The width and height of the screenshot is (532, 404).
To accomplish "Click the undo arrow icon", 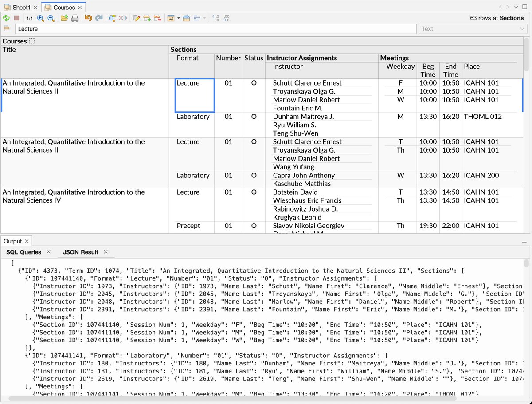I will 88,18.
